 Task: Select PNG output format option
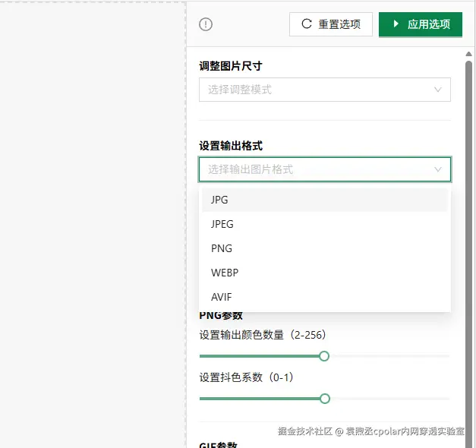click(325, 248)
